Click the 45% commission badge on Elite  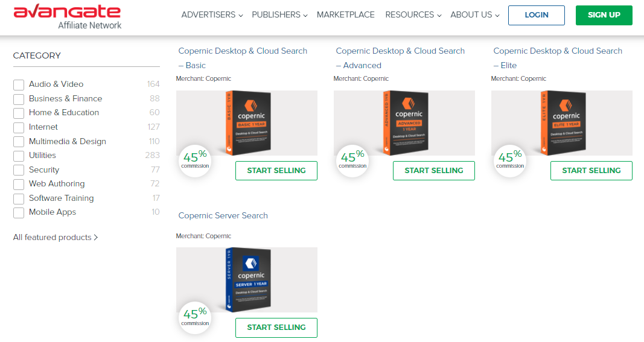pos(510,161)
